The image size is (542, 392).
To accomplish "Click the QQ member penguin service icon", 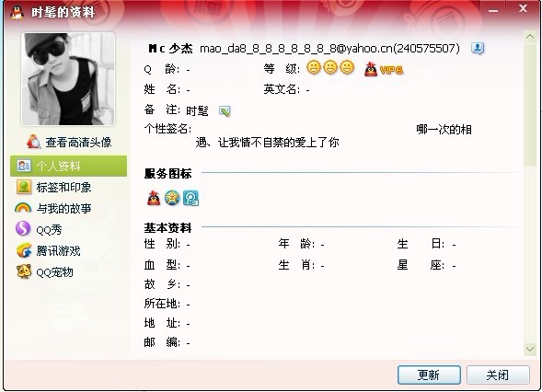I will [x=154, y=198].
